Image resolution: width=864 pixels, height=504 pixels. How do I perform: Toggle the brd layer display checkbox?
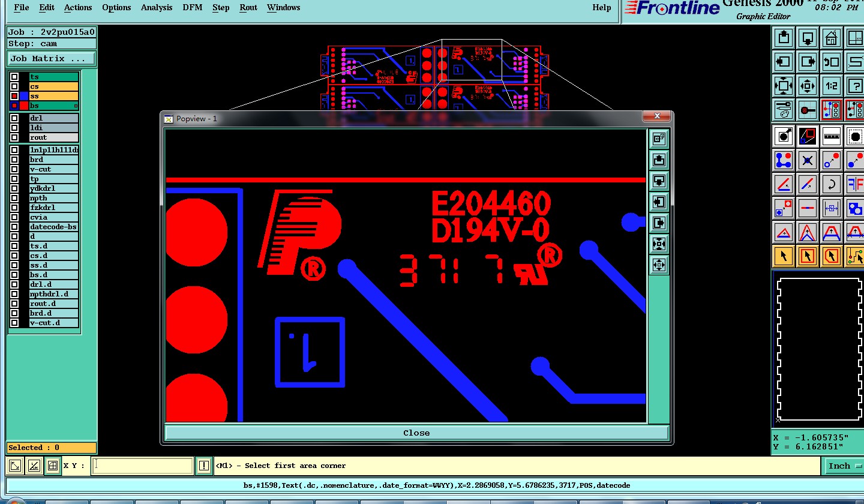pyautogui.click(x=14, y=160)
